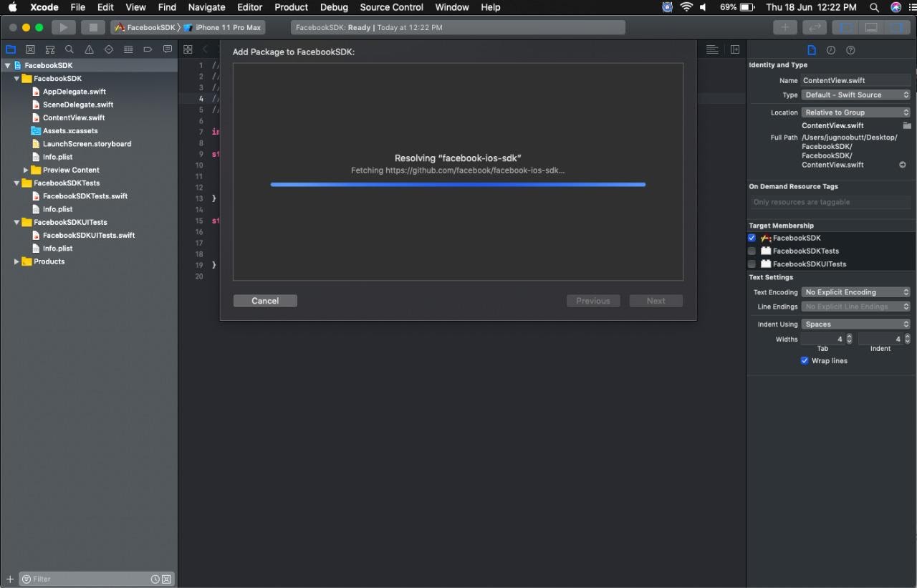Select the Test navigator diamond icon
917x588 pixels.
[108, 49]
